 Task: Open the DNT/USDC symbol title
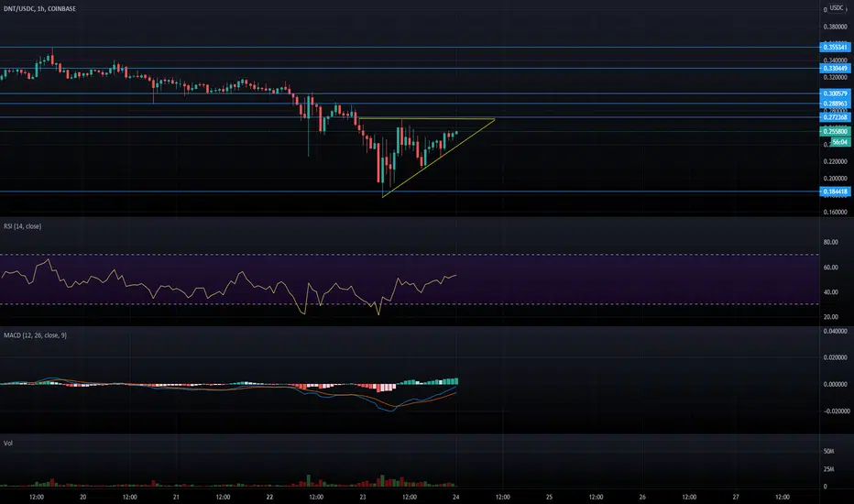[39, 9]
